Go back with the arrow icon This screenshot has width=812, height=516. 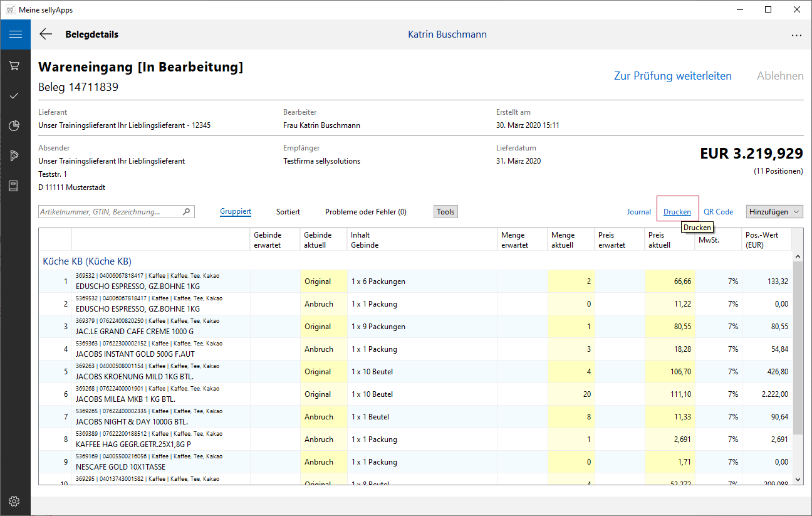click(46, 34)
